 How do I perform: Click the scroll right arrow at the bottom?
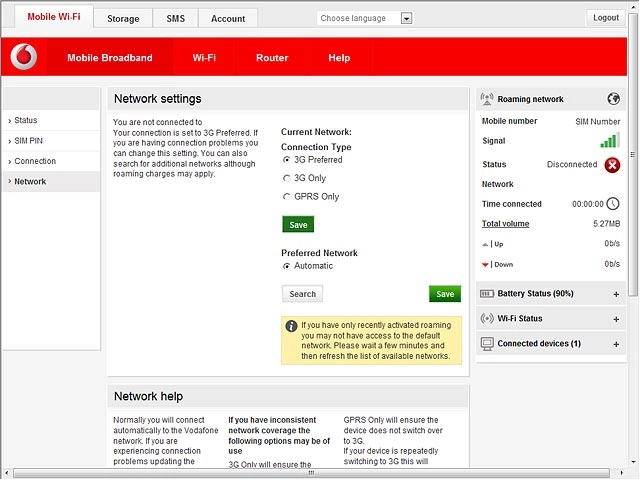(x=622, y=473)
